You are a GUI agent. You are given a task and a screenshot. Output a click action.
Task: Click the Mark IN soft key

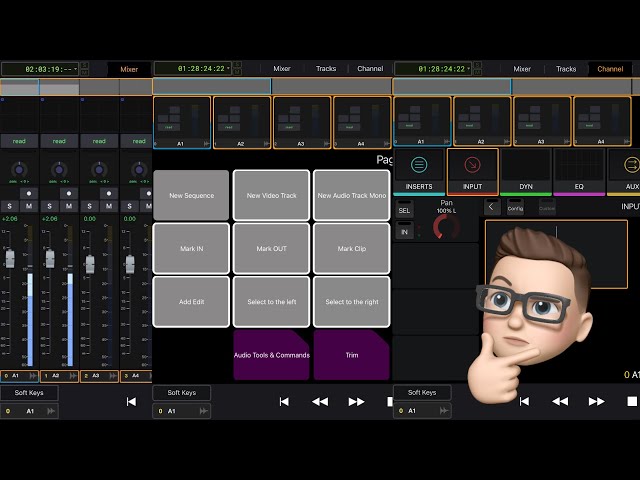[x=191, y=249]
